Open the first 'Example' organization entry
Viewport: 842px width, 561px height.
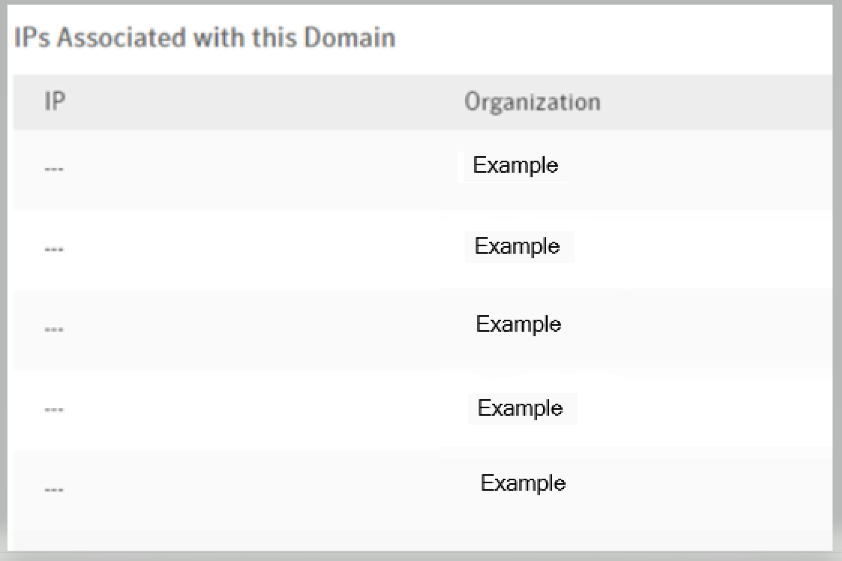coord(515,166)
